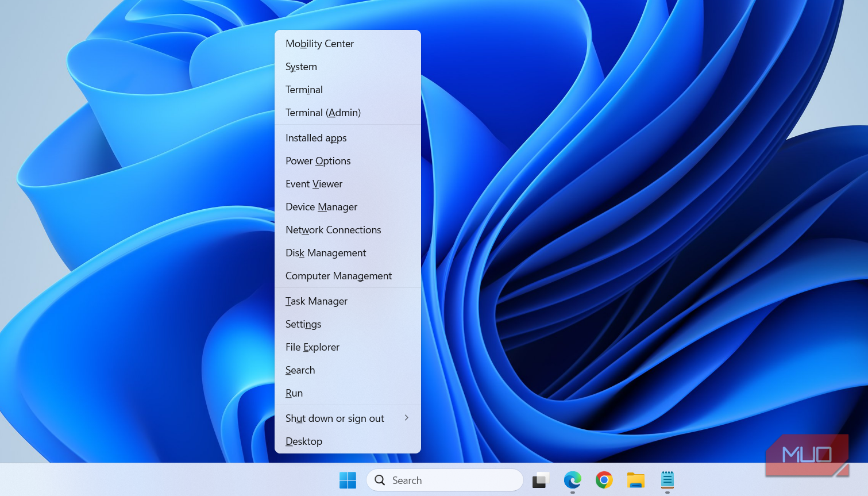Click the taskbar Search text field
The image size is (868, 496).
coord(445,480)
